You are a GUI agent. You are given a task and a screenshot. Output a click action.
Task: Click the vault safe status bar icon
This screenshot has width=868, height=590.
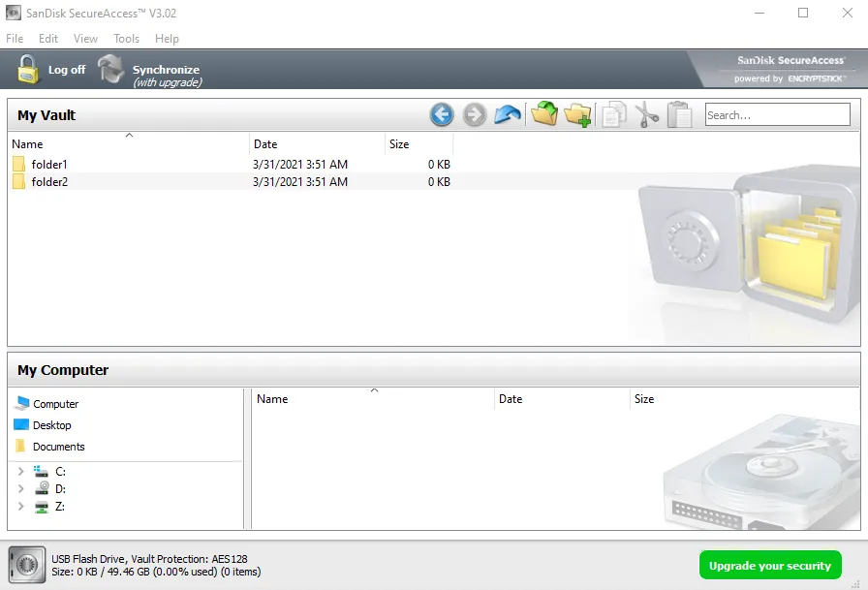coord(27,565)
